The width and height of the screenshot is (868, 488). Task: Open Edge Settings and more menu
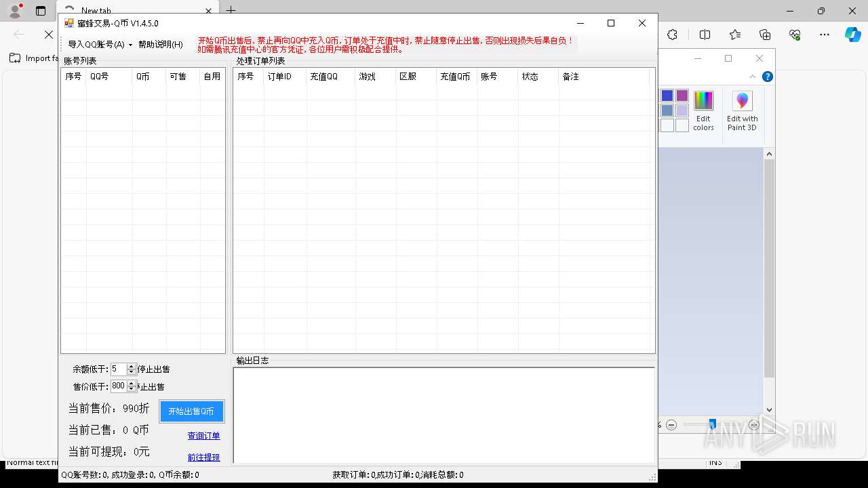[x=825, y=35]
